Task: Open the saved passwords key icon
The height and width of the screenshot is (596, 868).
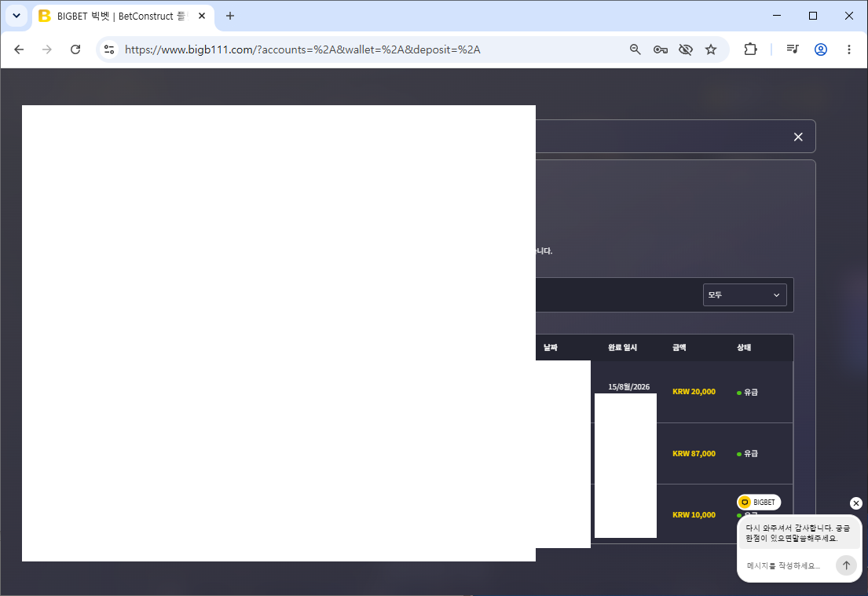Action: [660, 49]
